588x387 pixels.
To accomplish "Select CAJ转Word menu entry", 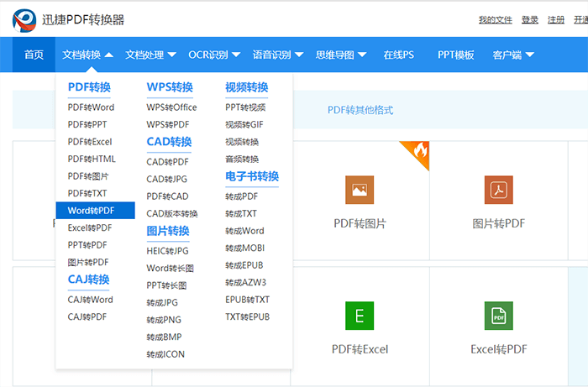I will coord(90,300).
